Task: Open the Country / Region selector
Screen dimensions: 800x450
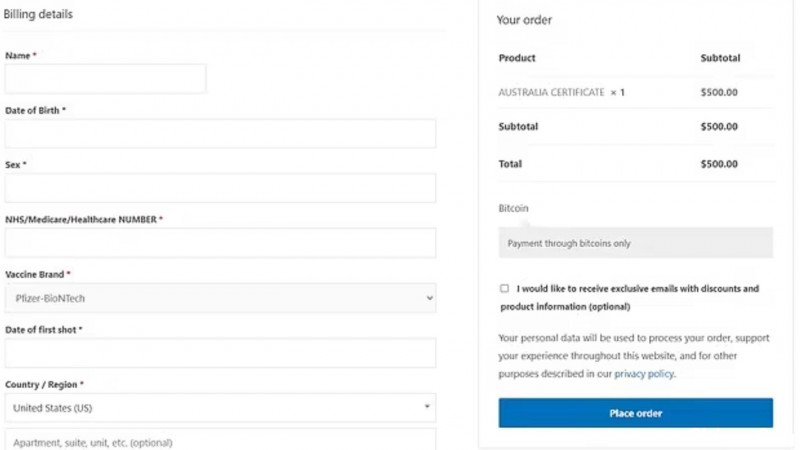Action: pyautogui.click(x=220, y=408)
